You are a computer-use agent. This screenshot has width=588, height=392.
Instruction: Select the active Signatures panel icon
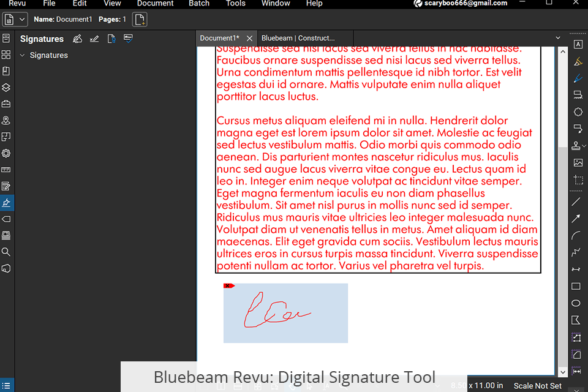(x=6, y=203)
